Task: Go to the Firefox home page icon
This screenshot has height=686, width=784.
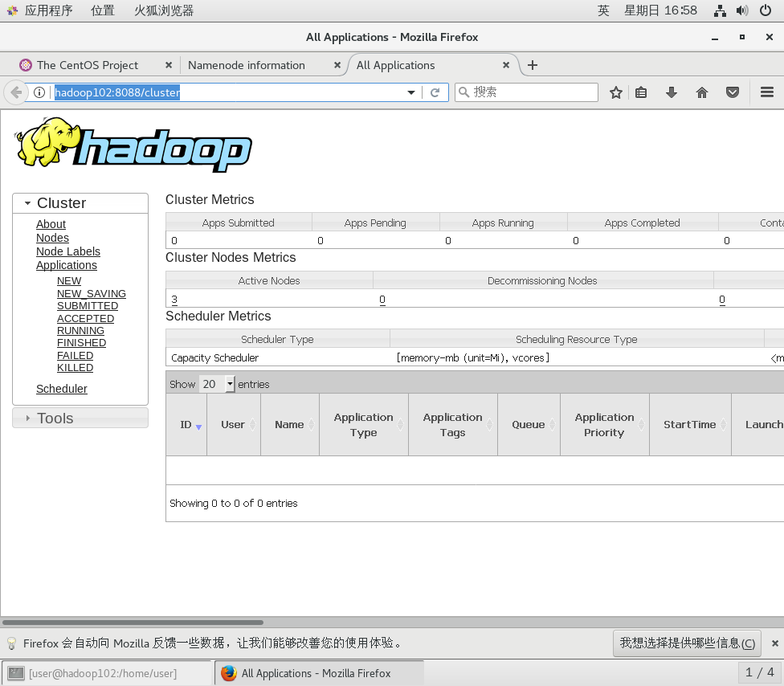Action: click(x=702, y=92)
